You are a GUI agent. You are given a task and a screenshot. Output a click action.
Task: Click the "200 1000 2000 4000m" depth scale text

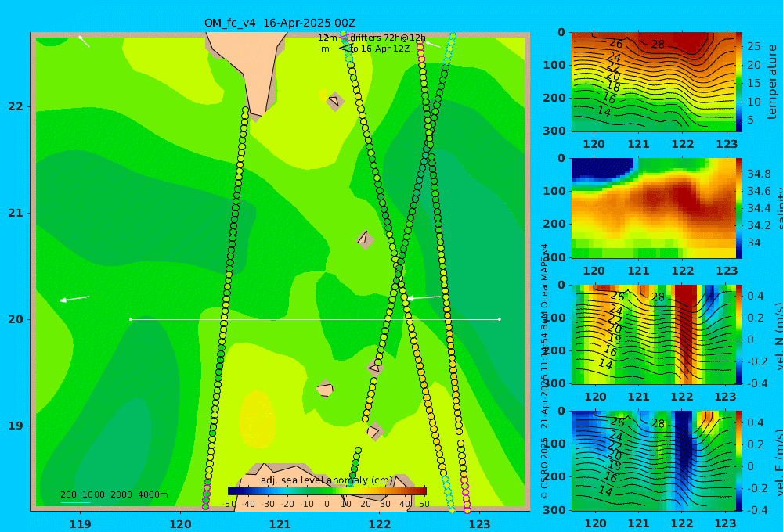(x=114, y=494)
